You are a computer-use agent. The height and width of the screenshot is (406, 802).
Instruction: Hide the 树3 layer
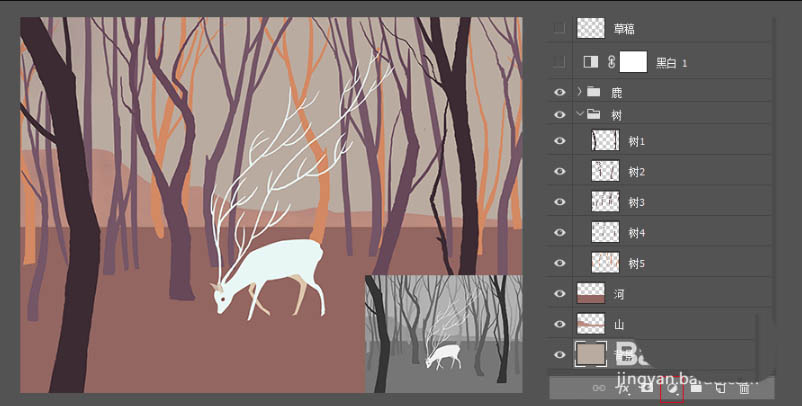(560, 201)
